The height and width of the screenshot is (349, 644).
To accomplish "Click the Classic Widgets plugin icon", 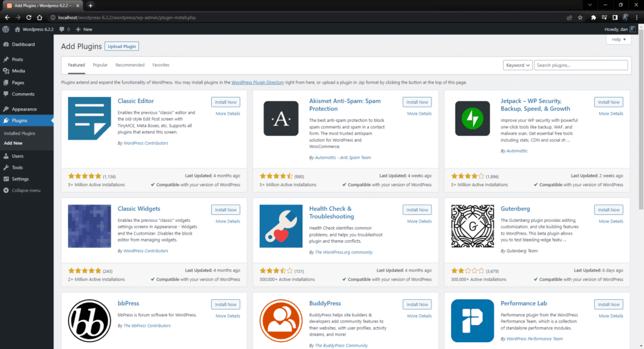I will [89, 226].
